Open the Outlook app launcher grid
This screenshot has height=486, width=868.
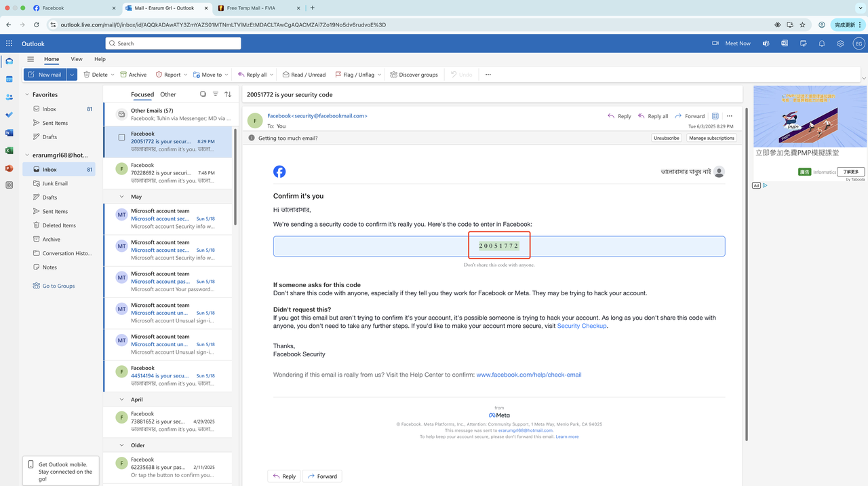(9, 43)
